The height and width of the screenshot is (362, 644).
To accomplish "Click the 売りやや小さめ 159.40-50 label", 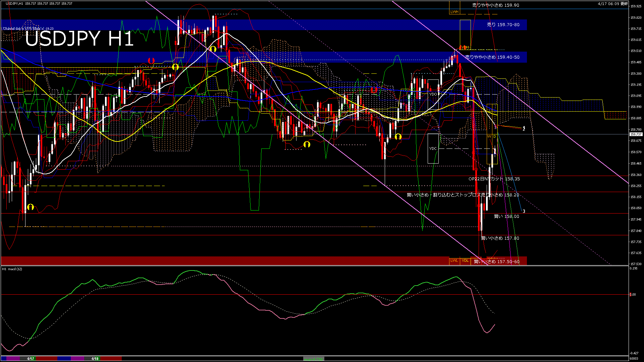I will (x=492, y=57).
